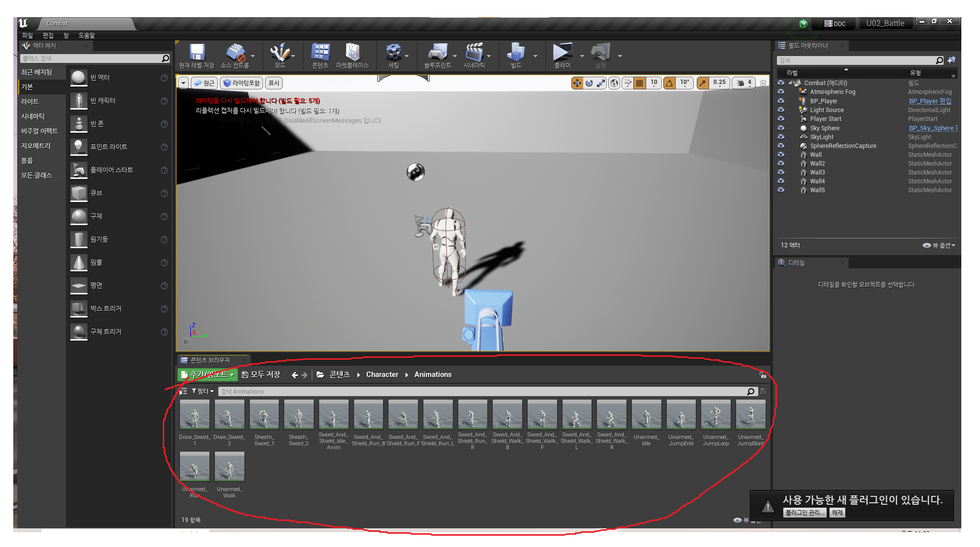This screenshot has width=980, height=547.
Task: Click the Manage Plugins button in the notification
Action: point(804,513)
